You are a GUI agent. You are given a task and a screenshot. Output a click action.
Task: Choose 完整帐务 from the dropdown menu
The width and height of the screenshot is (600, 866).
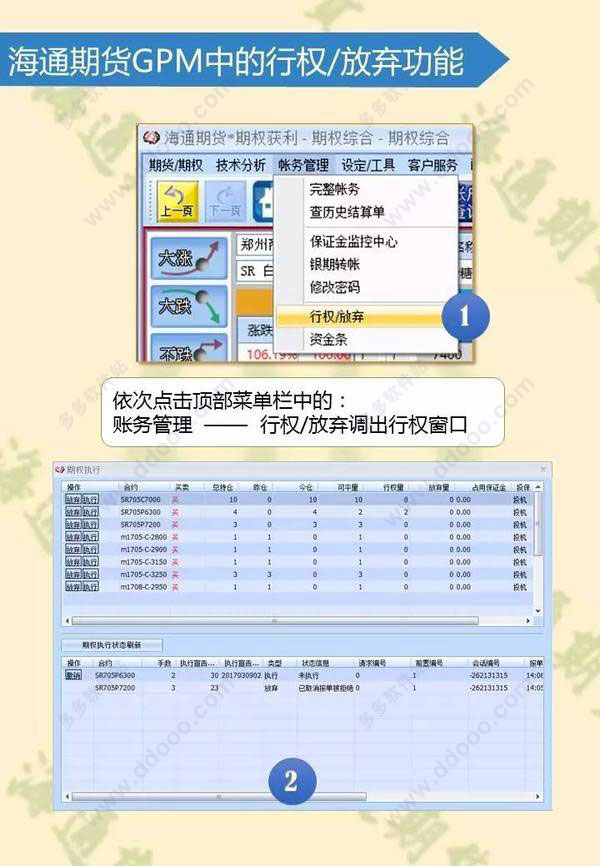[334, 189]
